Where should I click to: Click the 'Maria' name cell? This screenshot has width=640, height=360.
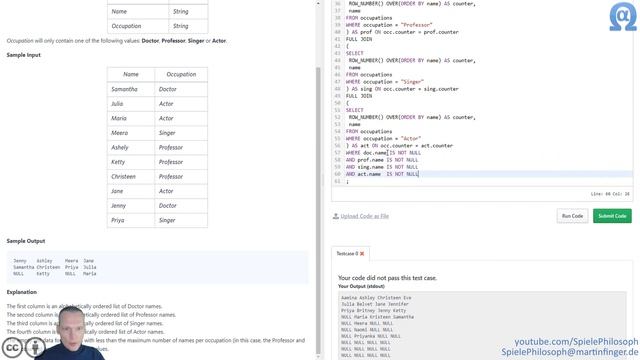[131, 118]
